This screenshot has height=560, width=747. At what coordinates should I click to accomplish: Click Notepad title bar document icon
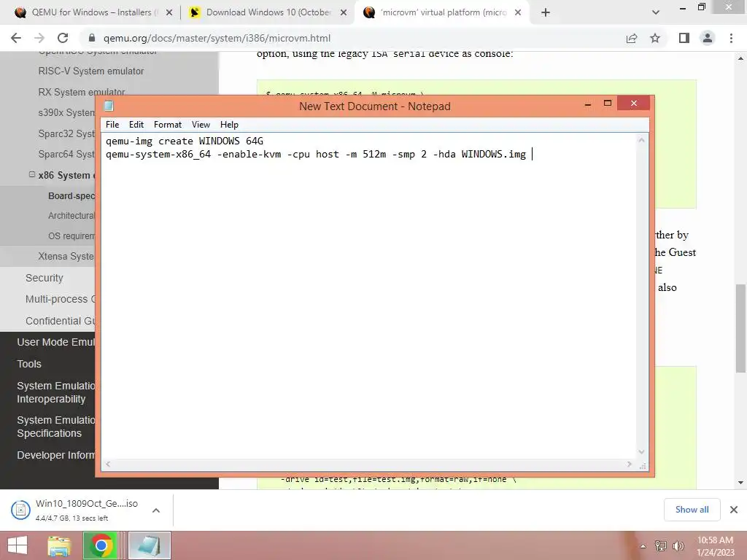[x=109, y=106]
